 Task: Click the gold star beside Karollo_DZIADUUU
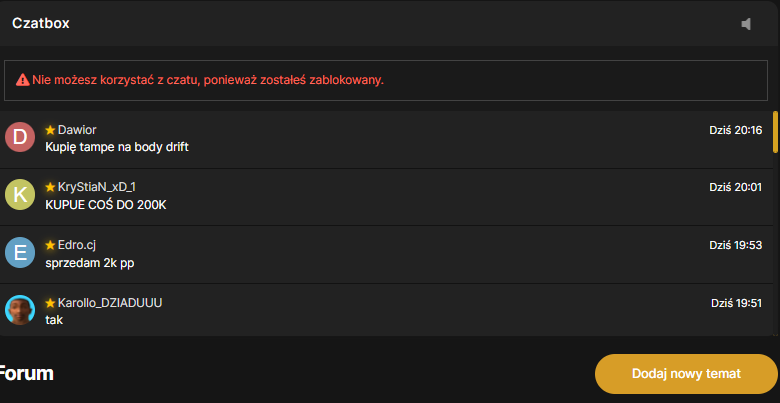click(50, 303)
